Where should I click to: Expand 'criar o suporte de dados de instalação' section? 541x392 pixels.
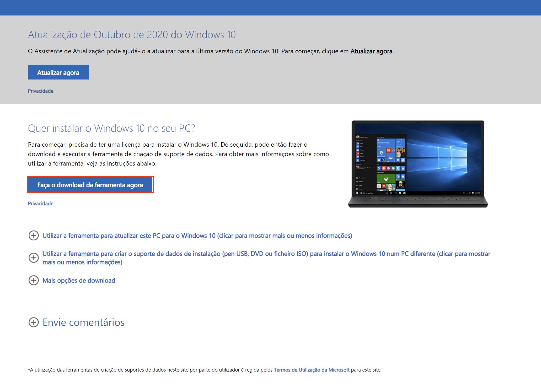point(266,258)
